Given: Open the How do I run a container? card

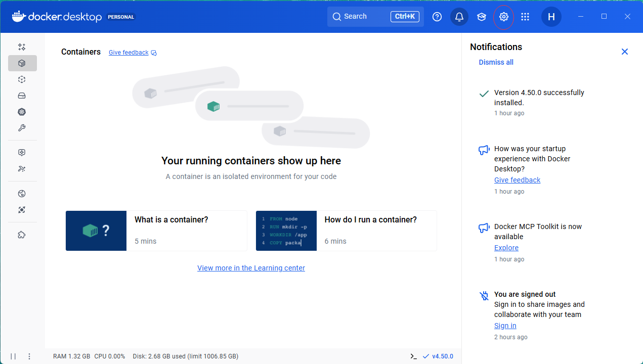Looking at the screenshot, I should click(x=346, y=231).
